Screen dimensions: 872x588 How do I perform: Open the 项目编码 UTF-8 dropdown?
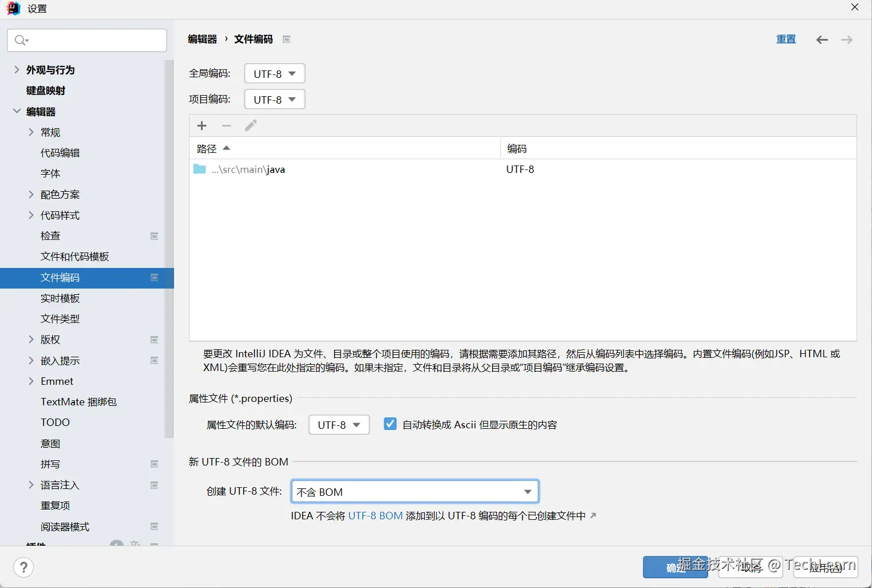[275, 100]
